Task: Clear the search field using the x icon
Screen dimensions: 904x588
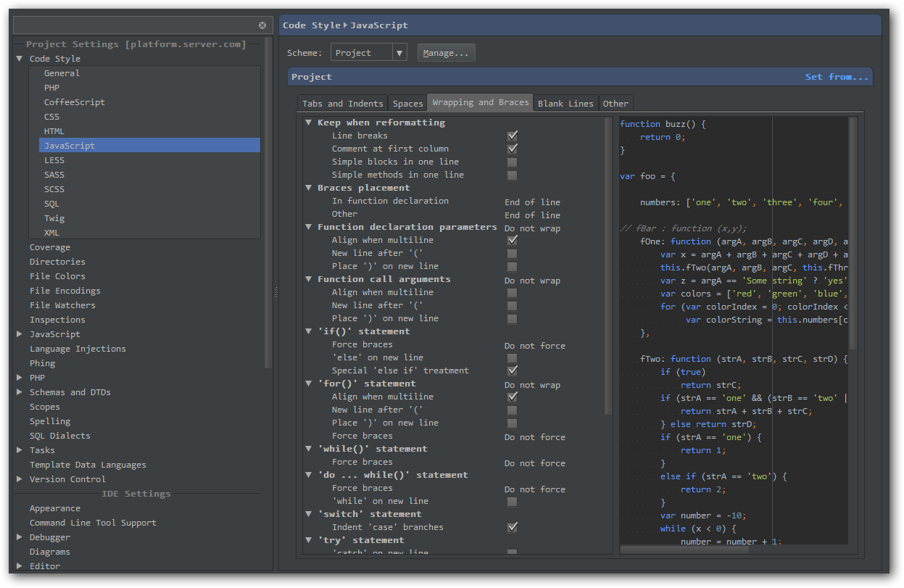Action: point(262,25)
